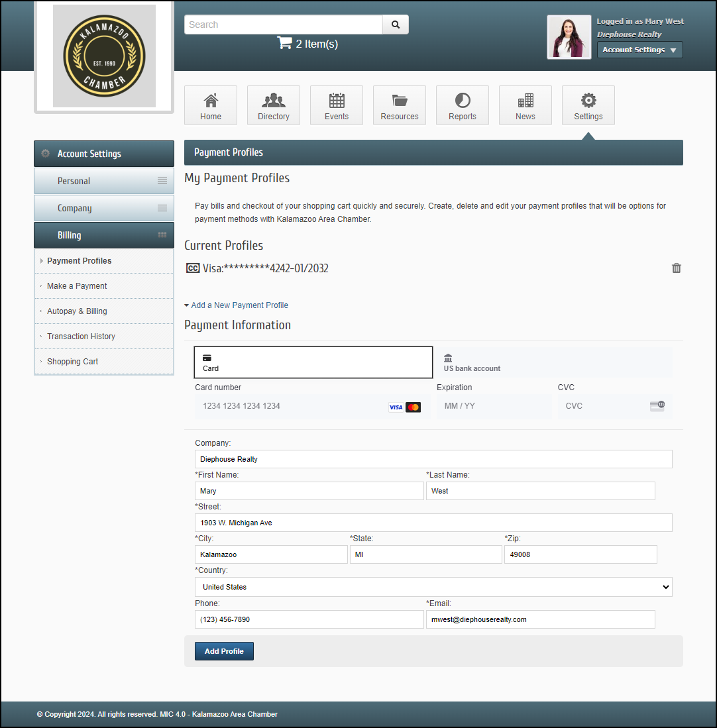Expand the Personal sidebar section
The image size is (717, 728).
click(x=104, y=181)
